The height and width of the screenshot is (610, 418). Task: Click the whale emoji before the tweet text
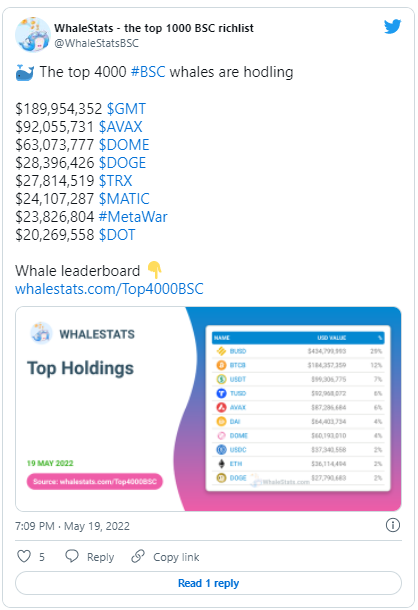(x=25, y=72)
